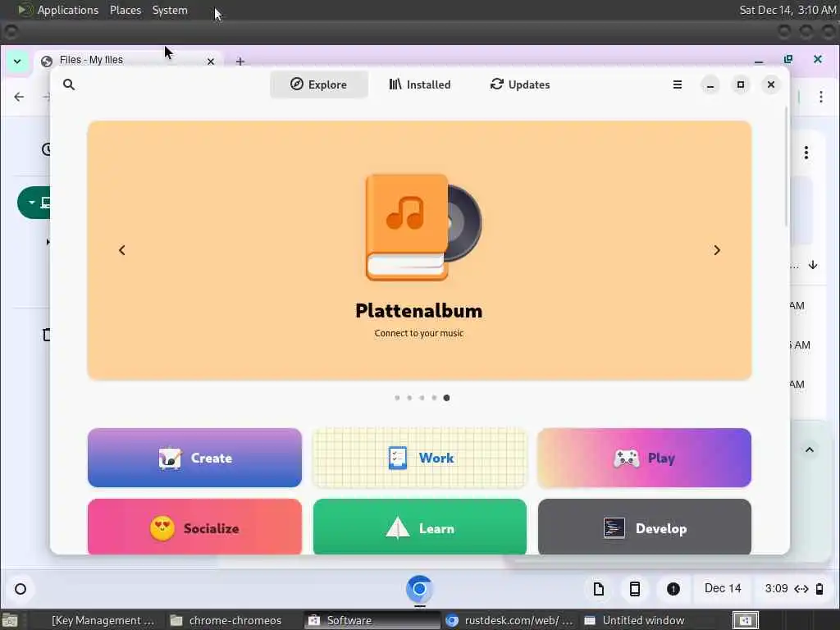The height and width of the screenshot is (630, 840).
Task: Select the second carousel page dot
Action: (x=409, y=398)
